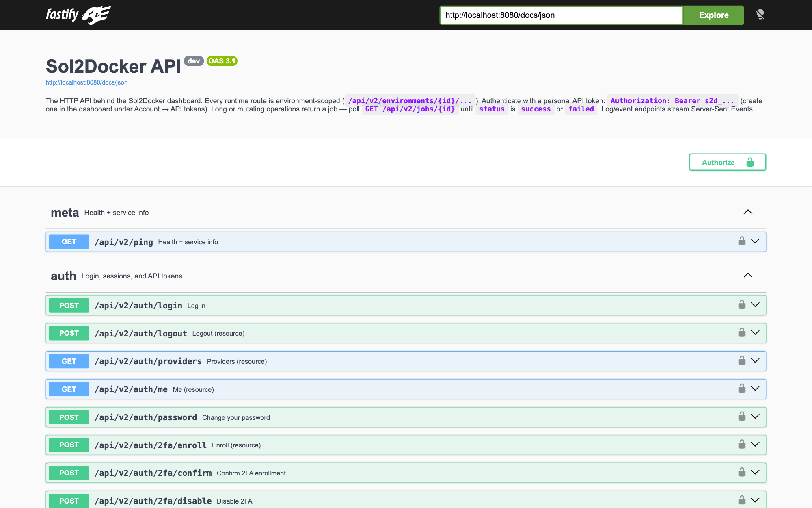The width and height of the screenshot is (812, 508).
Task: Click 'Change your password' summary text
Action: (236, 417)
